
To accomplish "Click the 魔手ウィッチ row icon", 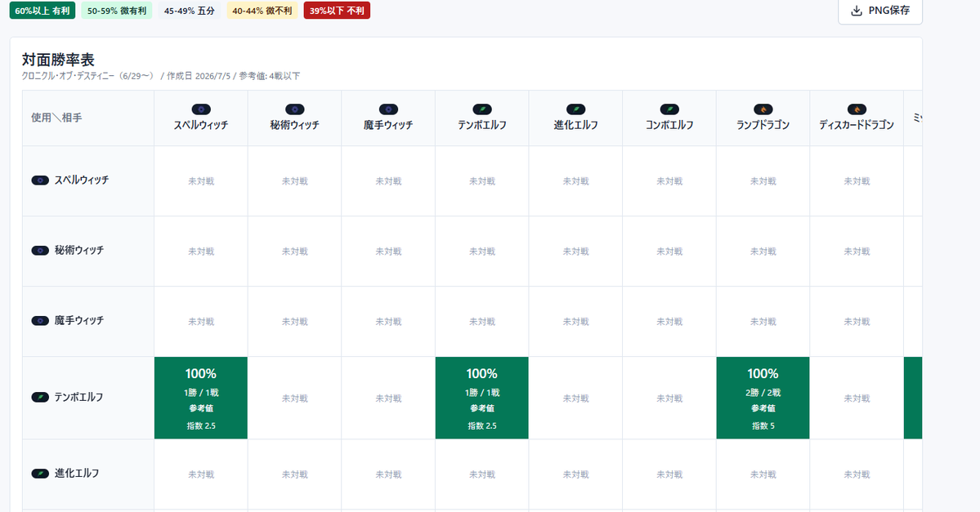I will (x=40, y=321).
